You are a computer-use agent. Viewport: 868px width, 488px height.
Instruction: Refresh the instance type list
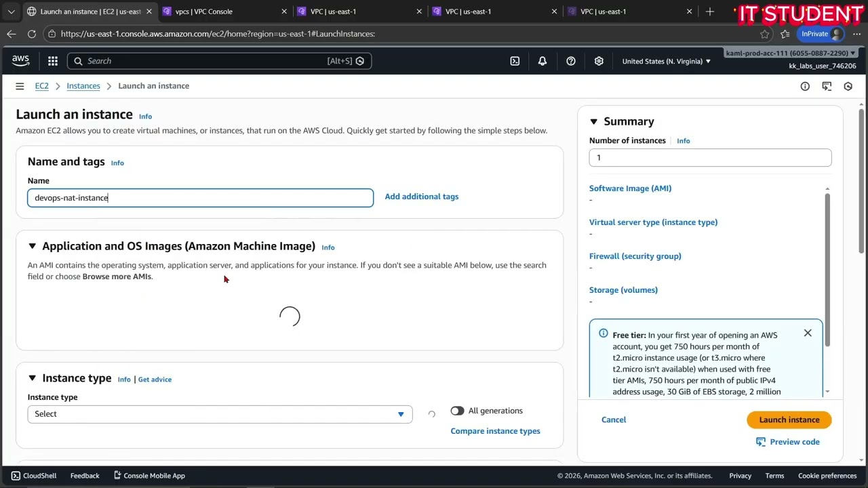431,414
